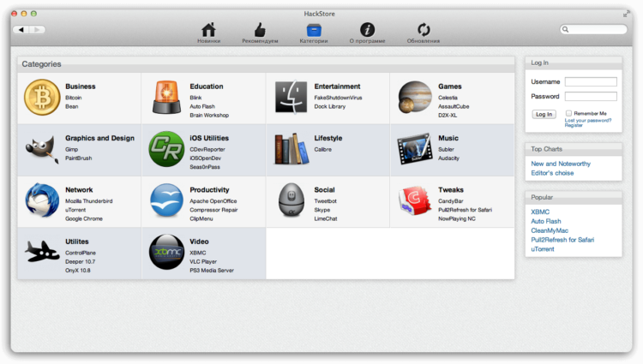Select the Graphics and Design heading
The width and height of the screenshot is (643, 364).
click(x=99, y=139)
